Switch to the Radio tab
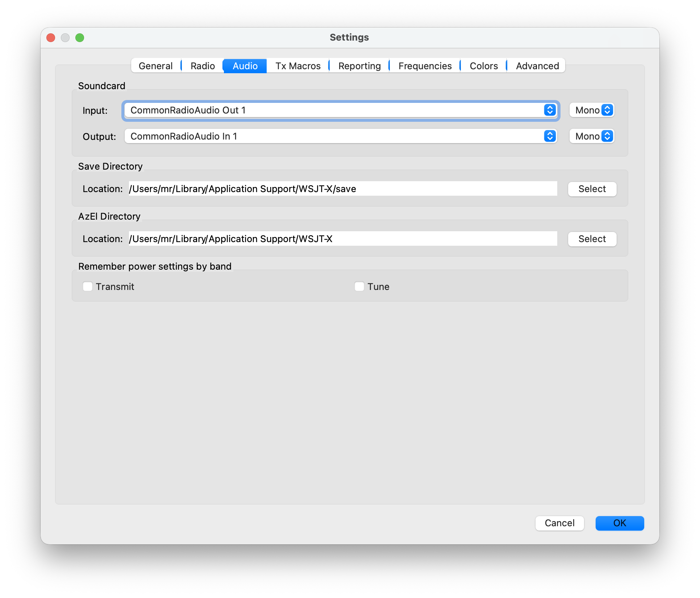 203,66
